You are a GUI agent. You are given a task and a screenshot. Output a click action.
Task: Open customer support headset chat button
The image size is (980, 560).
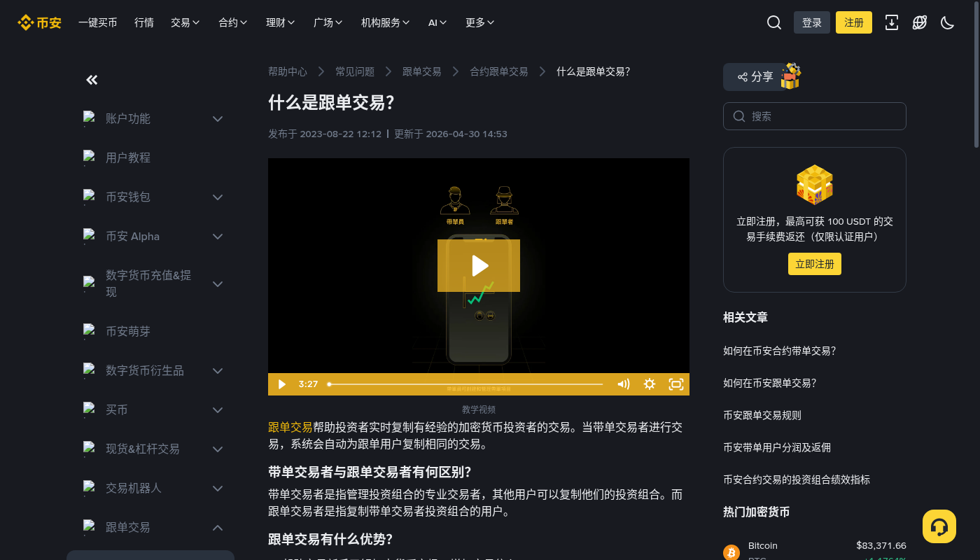click(939, 526)
